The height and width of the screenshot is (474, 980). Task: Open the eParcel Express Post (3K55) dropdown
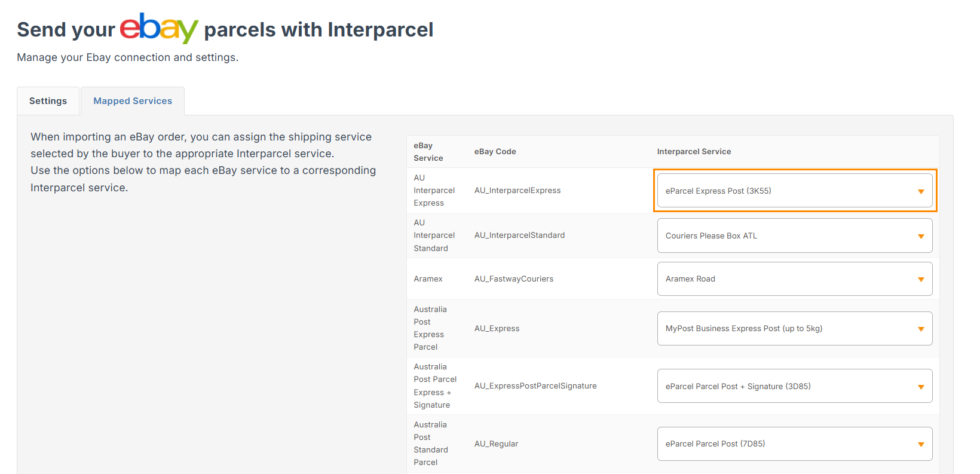[794, 191]
